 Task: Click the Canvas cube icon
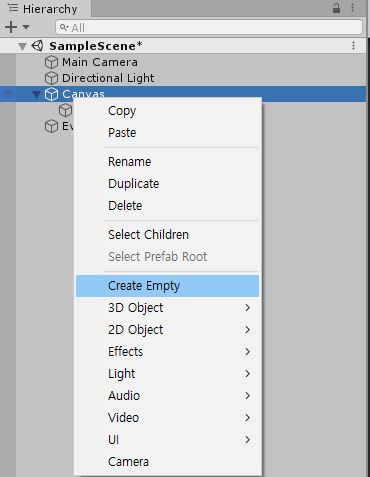pos(51,94)
